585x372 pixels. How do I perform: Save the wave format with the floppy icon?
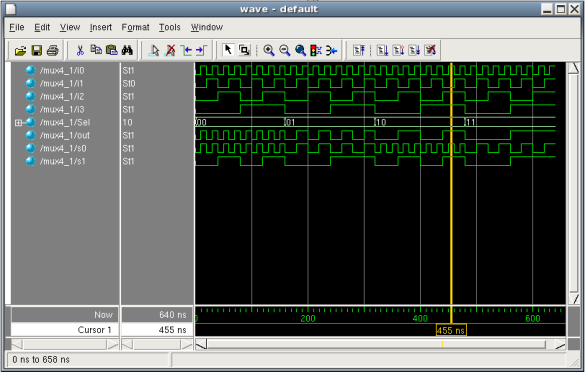[x=36, y=50]
